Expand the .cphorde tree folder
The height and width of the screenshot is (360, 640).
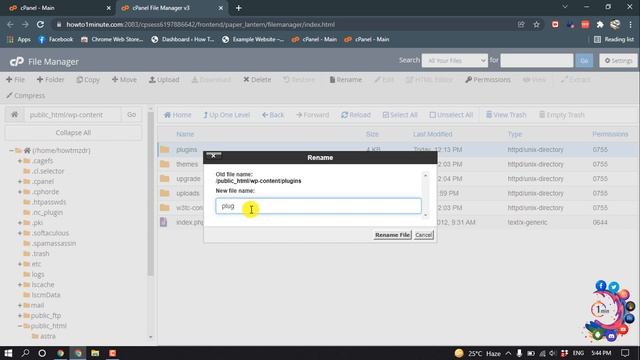(x=20, y=192)
